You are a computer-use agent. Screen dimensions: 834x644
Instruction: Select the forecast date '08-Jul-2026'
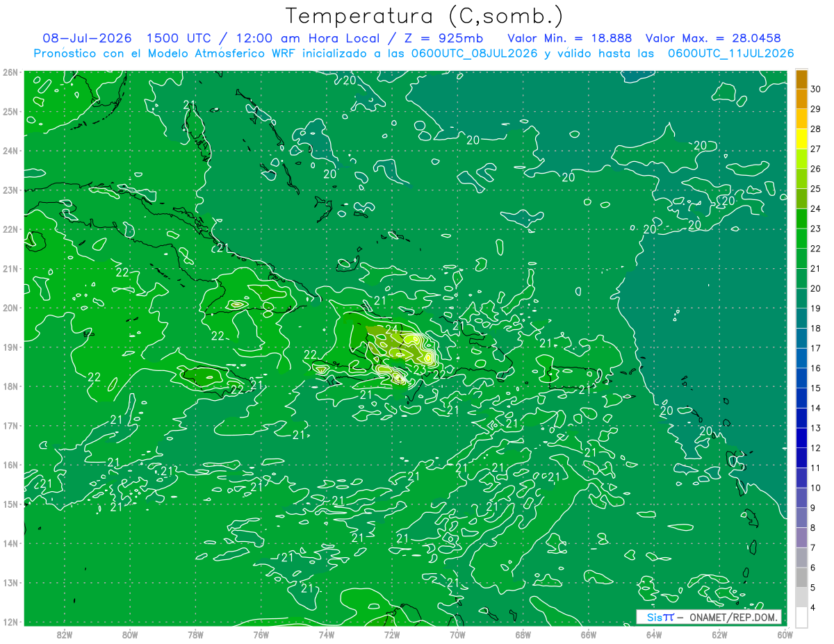(x=88, y=38)
